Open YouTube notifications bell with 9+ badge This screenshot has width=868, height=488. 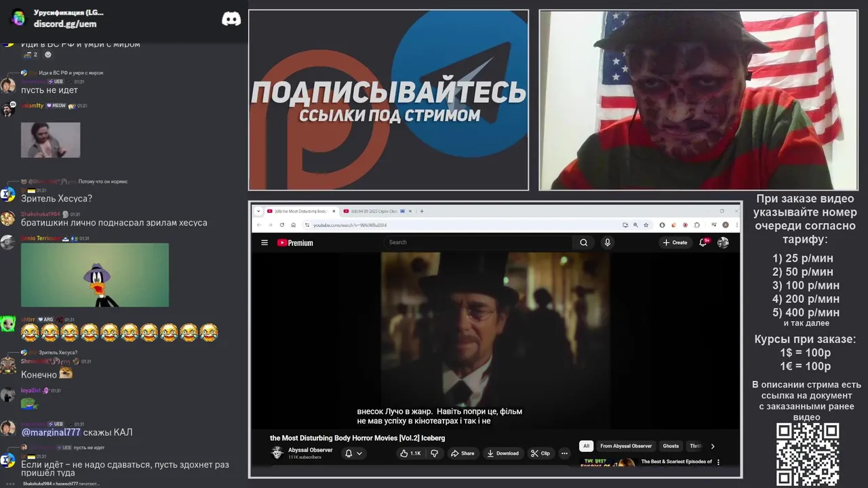(703, 243)
